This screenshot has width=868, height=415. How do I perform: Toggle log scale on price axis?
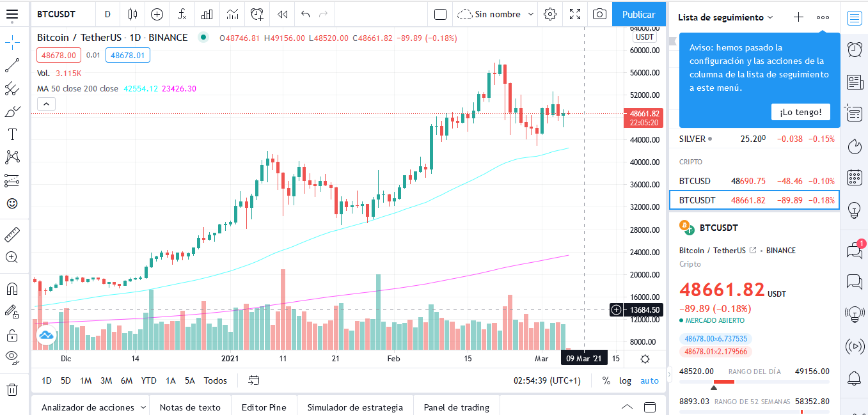(625, 380)
